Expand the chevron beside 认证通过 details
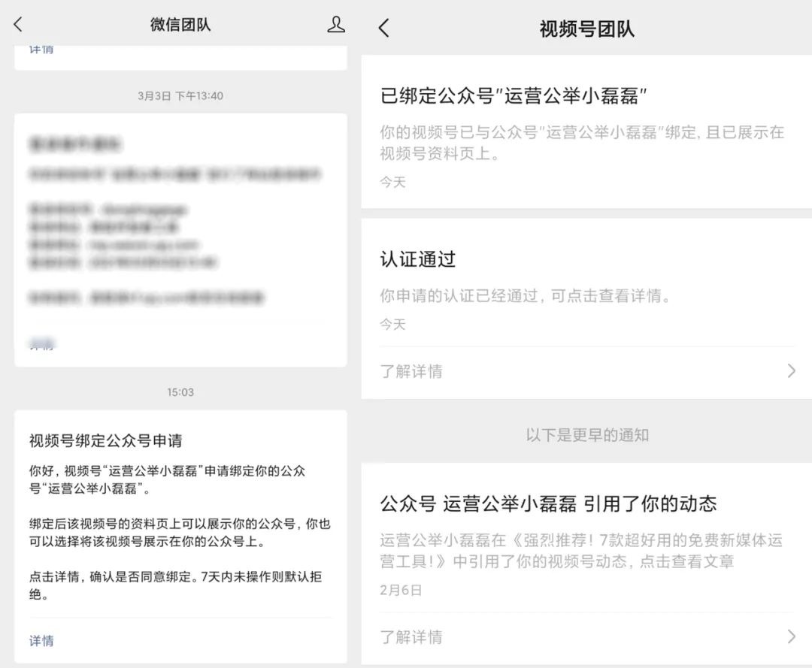Viewport: 812px width, 668px height. [790, 370]
